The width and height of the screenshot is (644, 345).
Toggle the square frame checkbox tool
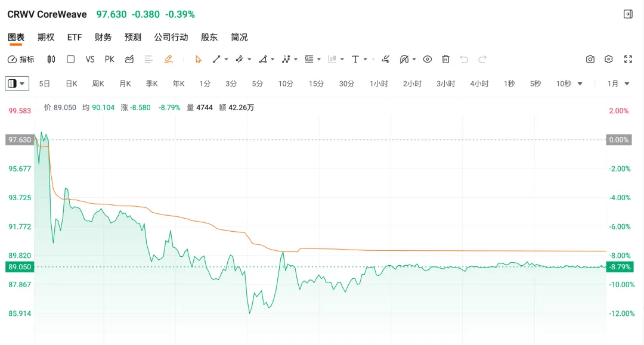point(70,60)
